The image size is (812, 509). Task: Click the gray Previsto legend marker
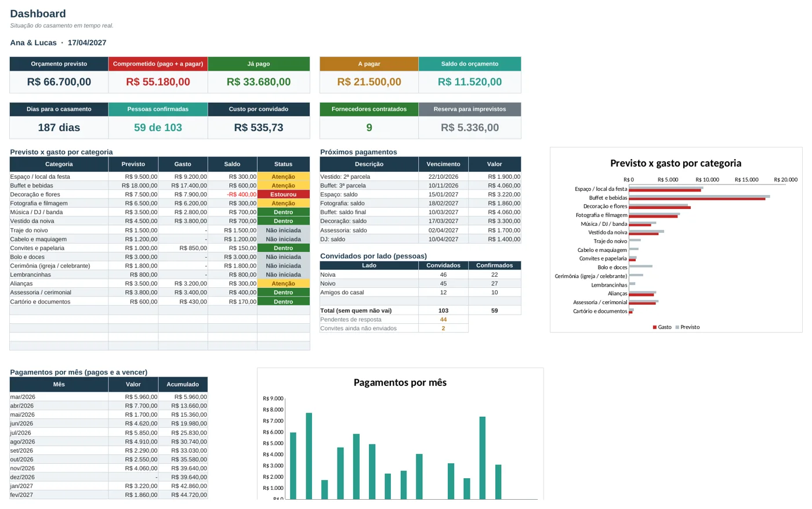[x=677, y=327]
